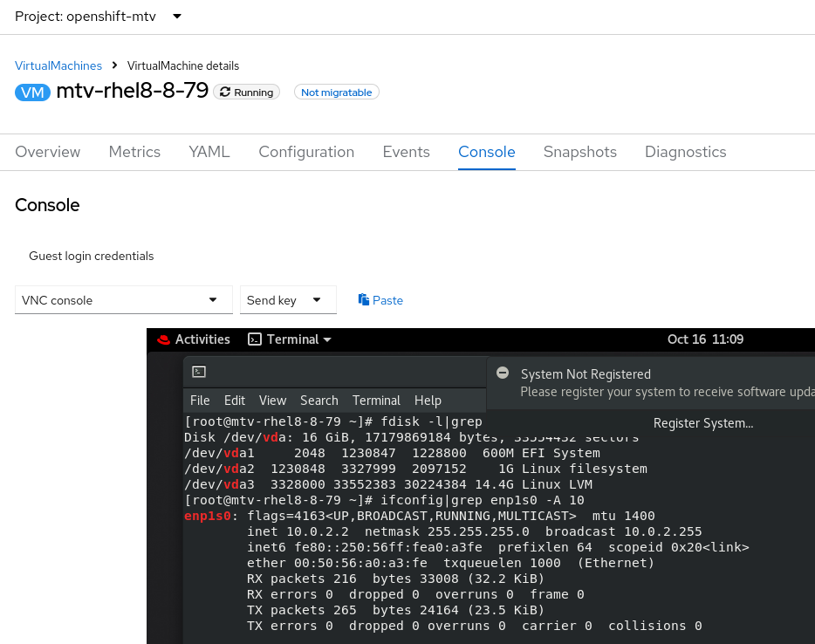Viewport: 815px width, 644px height.
Task: Open the terminal Search menu
Action: pyautogui.click(x=319, y=401)
